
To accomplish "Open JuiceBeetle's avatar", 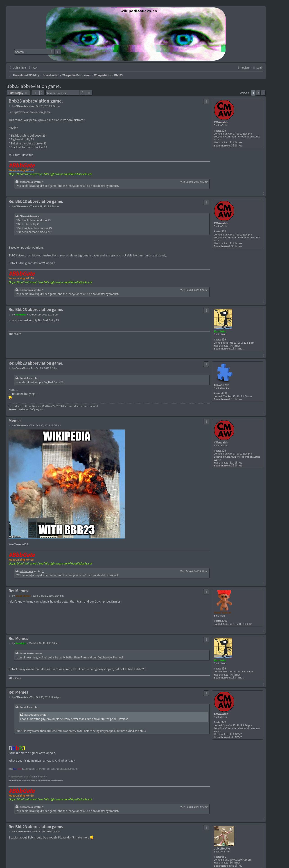I will [x=224, y=836].
